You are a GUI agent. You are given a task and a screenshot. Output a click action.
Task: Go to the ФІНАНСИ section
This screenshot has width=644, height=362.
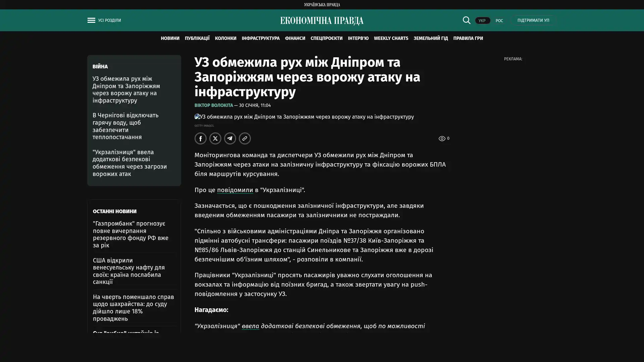pos(295,39)
